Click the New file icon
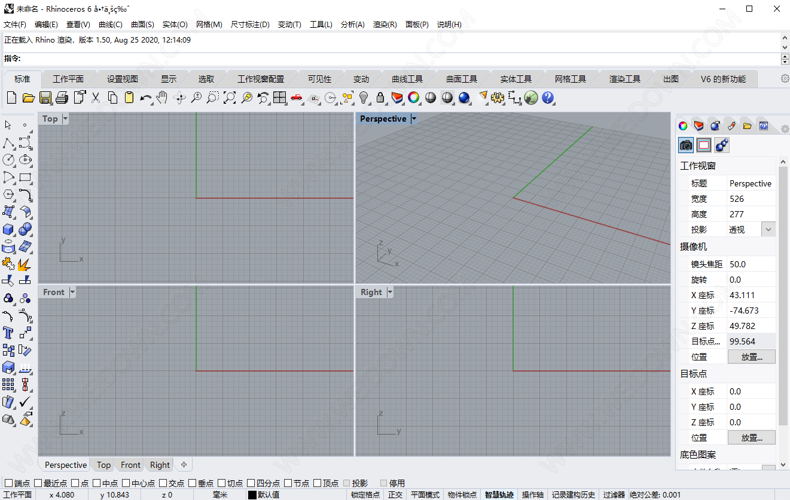The width and height of the screenshot is (790, 500). pos(12,98)
